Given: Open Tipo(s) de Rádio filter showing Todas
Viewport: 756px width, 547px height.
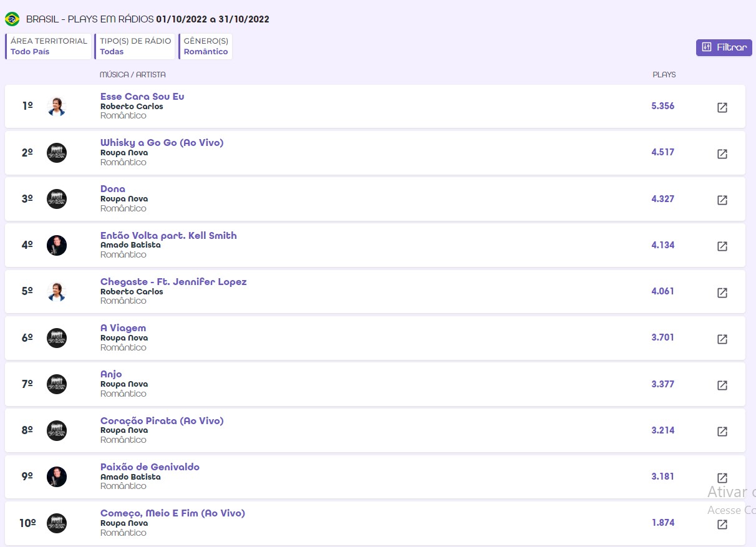Looking at the screenshot, I should 135,46.
